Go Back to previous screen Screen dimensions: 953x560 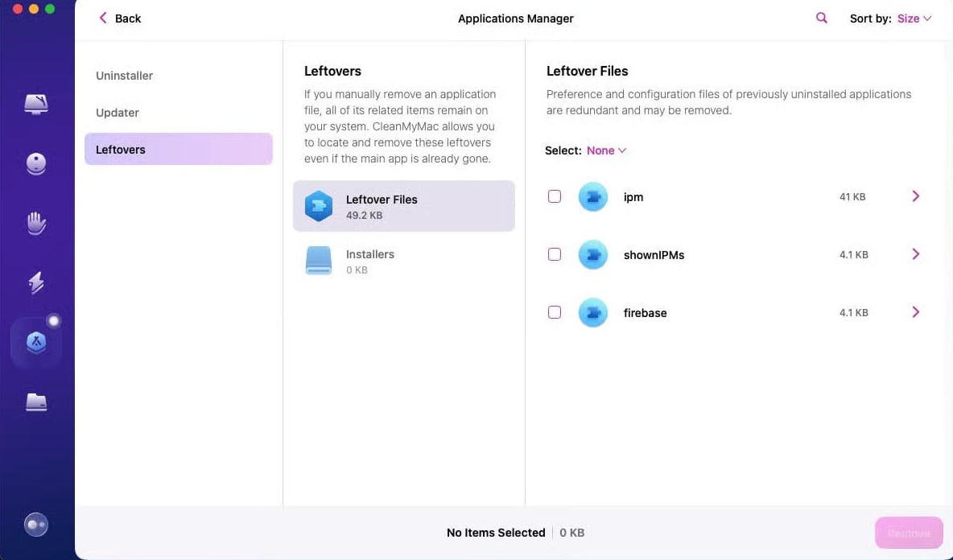[x=120, y=19]
